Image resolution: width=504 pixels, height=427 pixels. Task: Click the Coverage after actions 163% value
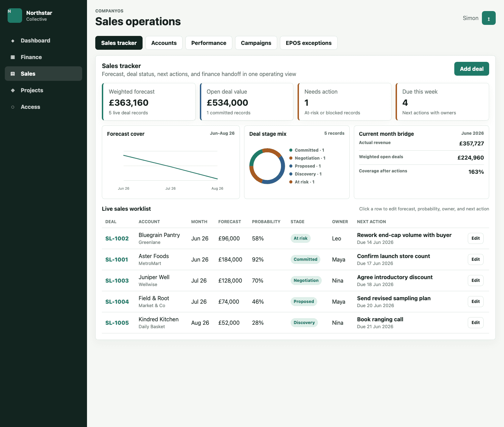476,172
